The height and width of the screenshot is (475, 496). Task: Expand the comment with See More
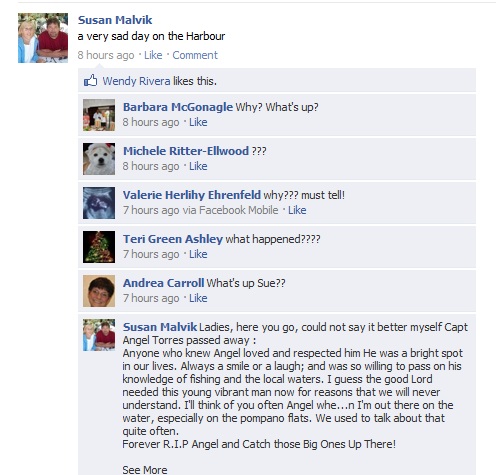pyautogui.click(x=145, y=470)
